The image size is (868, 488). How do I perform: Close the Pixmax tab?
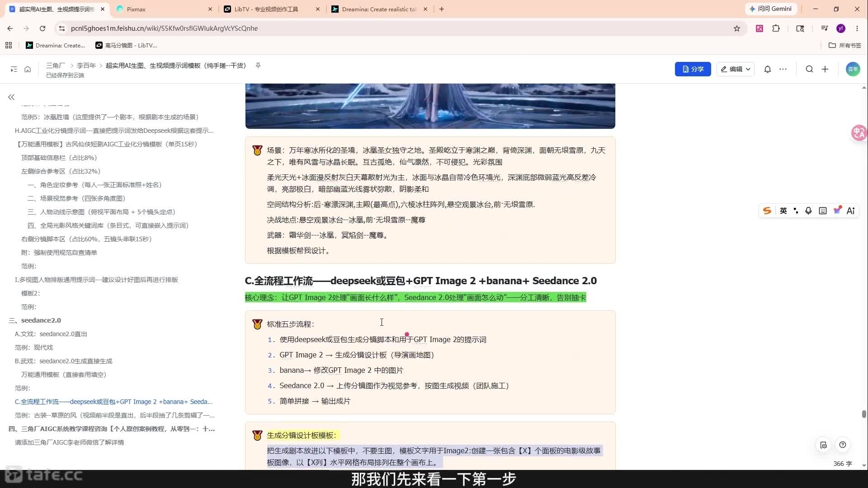point(210,9)
